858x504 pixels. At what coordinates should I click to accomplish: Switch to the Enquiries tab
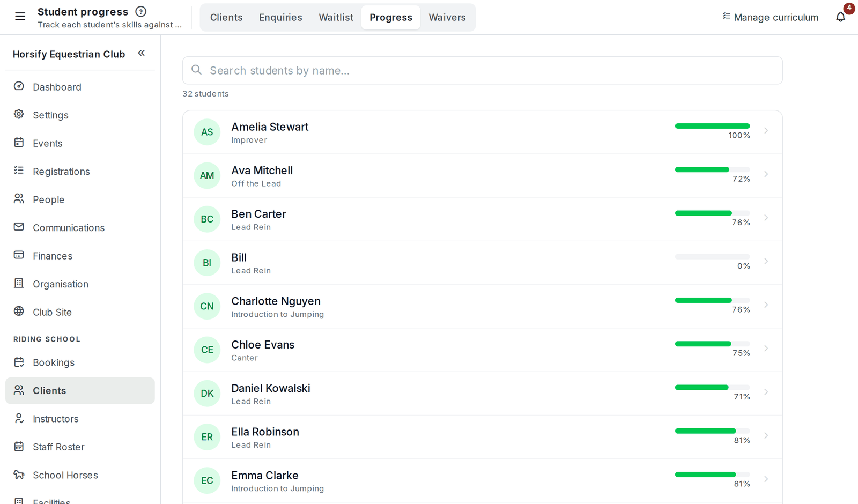[x=280, y=17]
